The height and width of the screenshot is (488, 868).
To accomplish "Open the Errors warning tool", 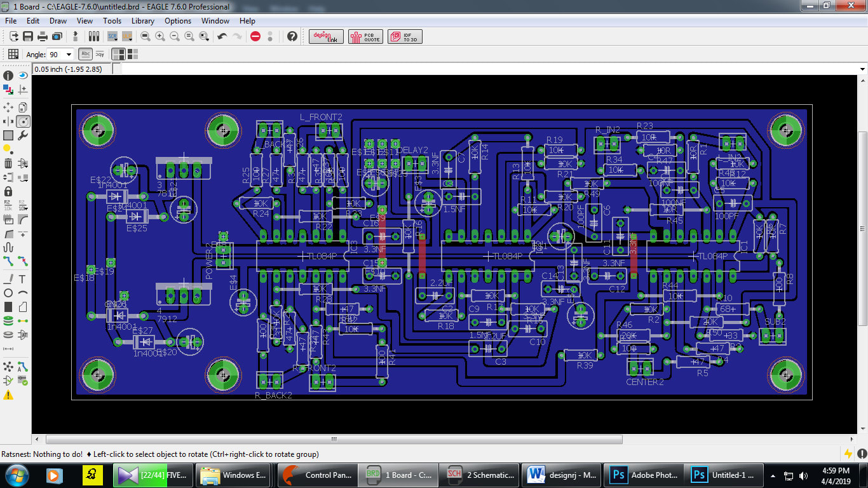I will click(8, 395).
